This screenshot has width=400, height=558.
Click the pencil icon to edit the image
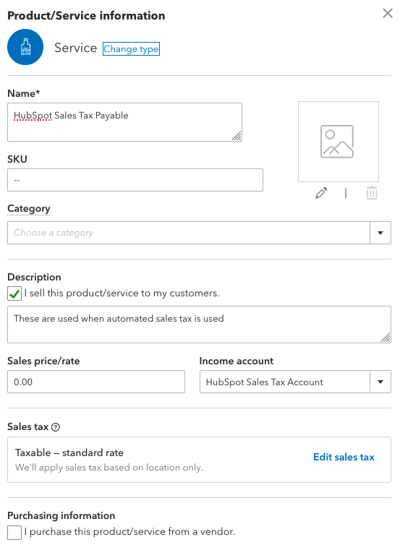coord(321,193)
